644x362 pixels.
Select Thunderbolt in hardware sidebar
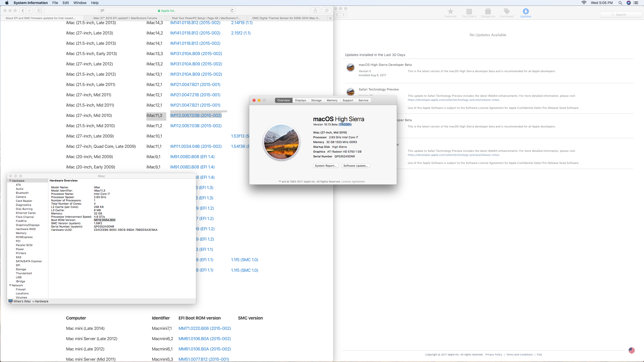pyautogui.click(x=24, y=273)
